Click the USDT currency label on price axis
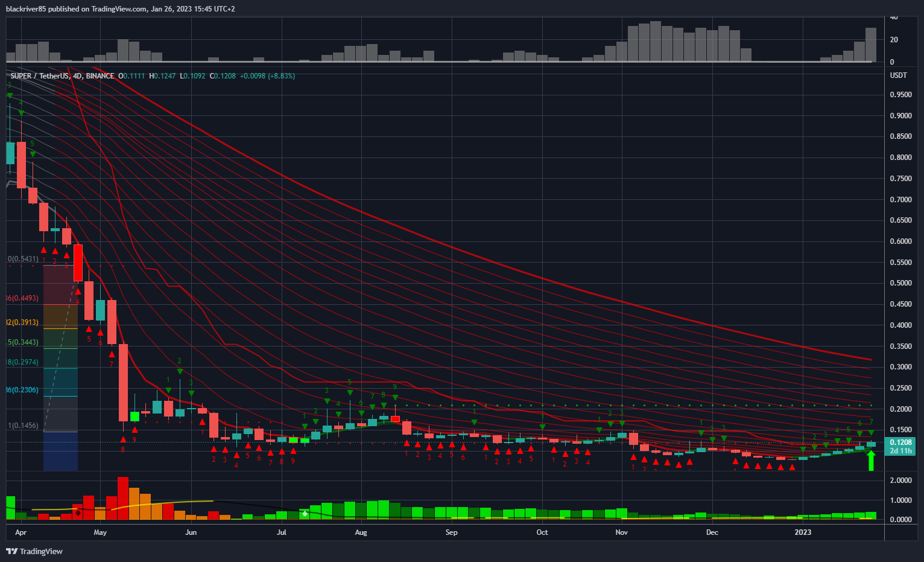This screenshot has height=562, width=924. point(899,75)
